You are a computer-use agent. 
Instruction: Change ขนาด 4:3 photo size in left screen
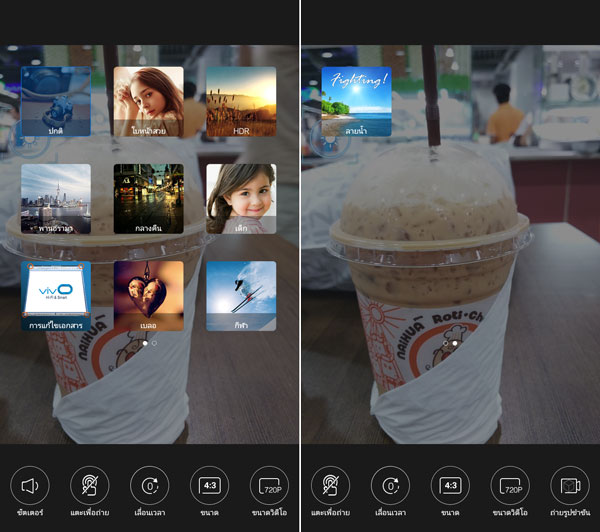pyautogui.click(x=209, y=486)
